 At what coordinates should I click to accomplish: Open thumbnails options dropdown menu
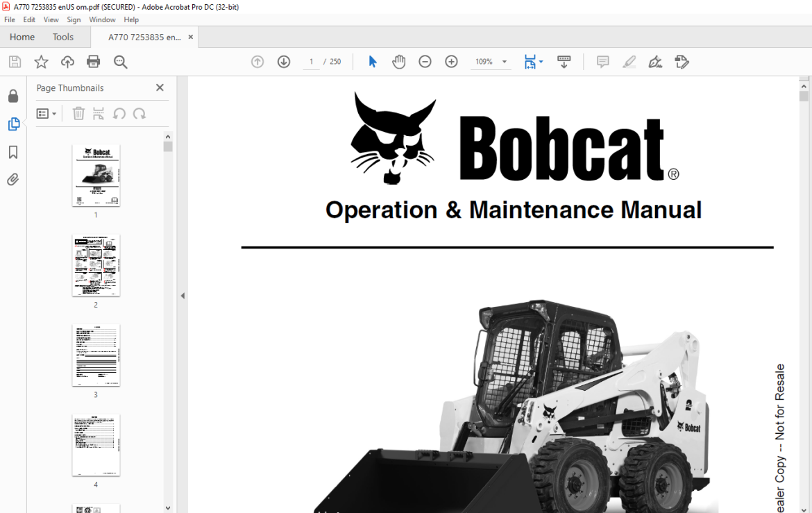[x=46, y=113]
